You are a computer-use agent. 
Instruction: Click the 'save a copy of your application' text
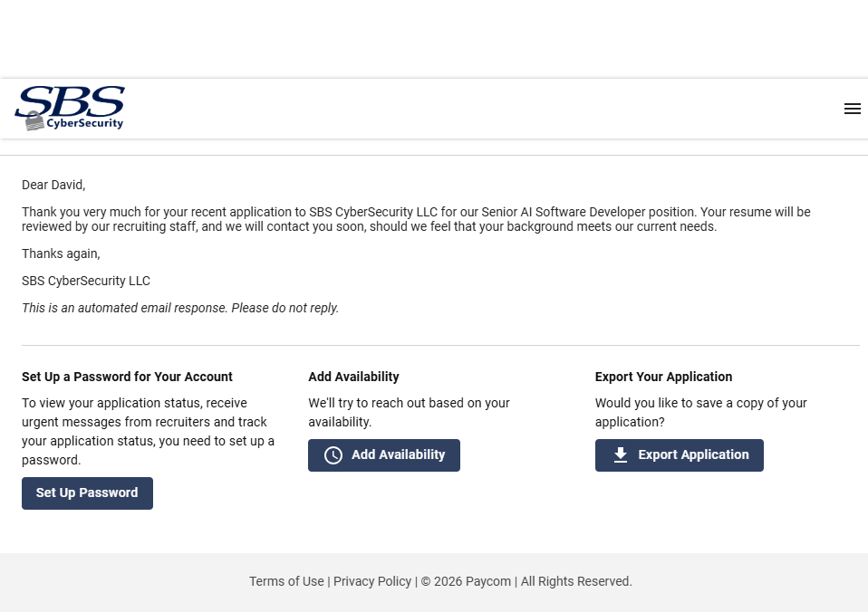click(700, 412)
